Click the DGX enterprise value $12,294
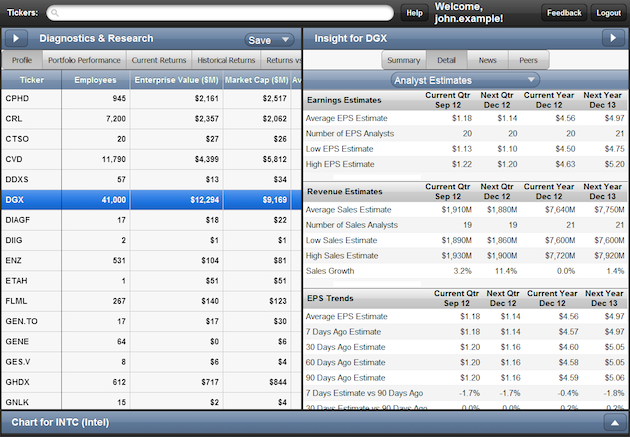 coord(205,200)
